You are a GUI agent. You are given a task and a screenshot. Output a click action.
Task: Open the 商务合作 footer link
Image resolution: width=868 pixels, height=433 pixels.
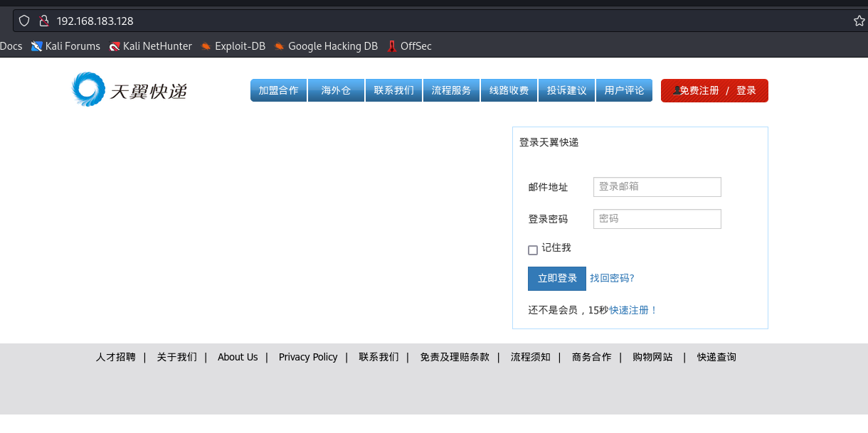click(x=591, y=357)
